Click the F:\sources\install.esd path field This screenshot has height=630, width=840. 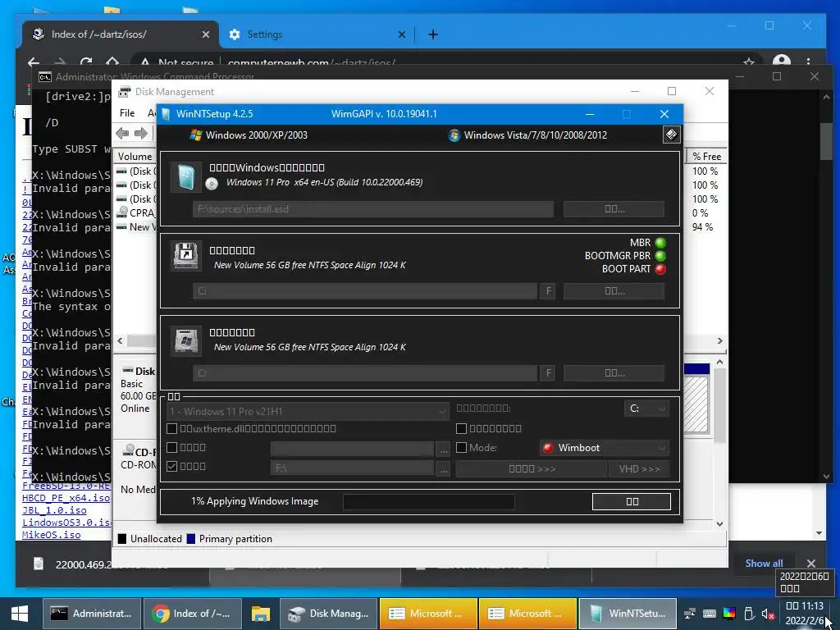[x=373, y=209]
